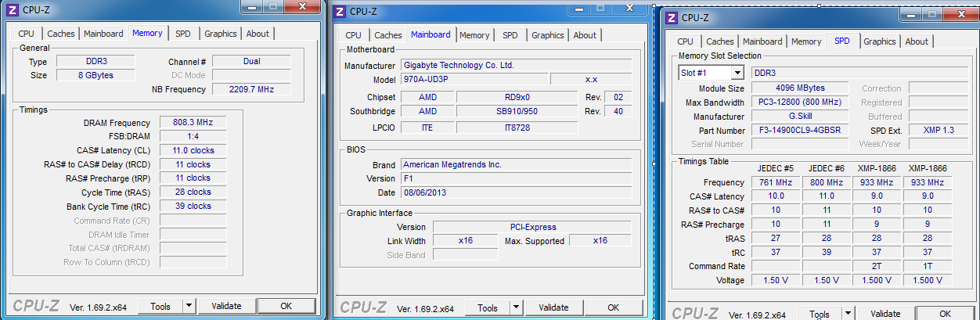Viewport: 980px width, 320px height.
Task: Click American Megatrends Inc. BIOS brand field
Action: click(516, 164)
